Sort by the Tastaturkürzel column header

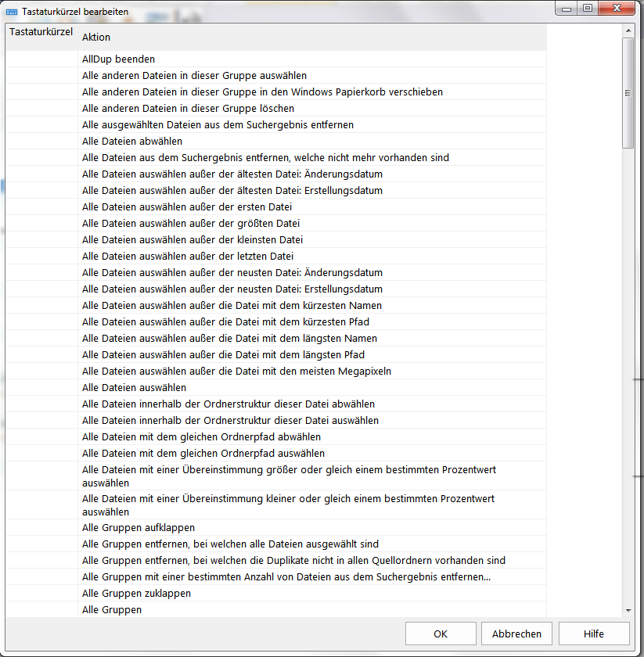pos(41,33)
